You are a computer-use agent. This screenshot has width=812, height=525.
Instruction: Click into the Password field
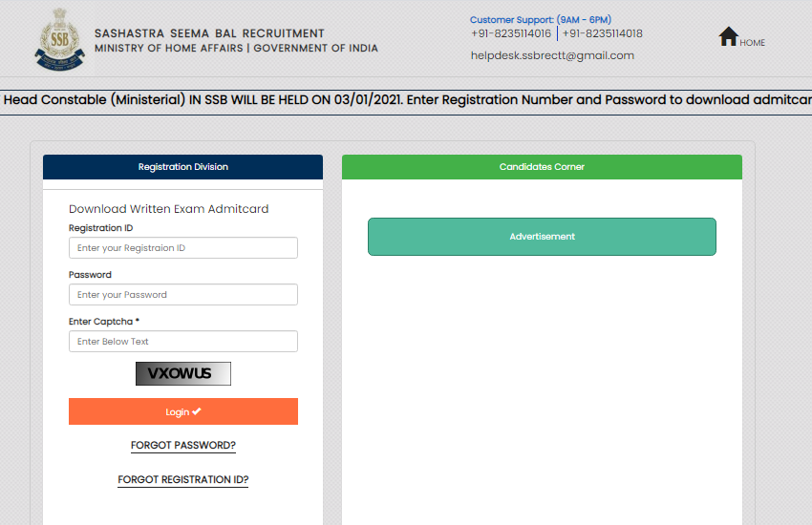pyautogui.click(x=183, y=295)
